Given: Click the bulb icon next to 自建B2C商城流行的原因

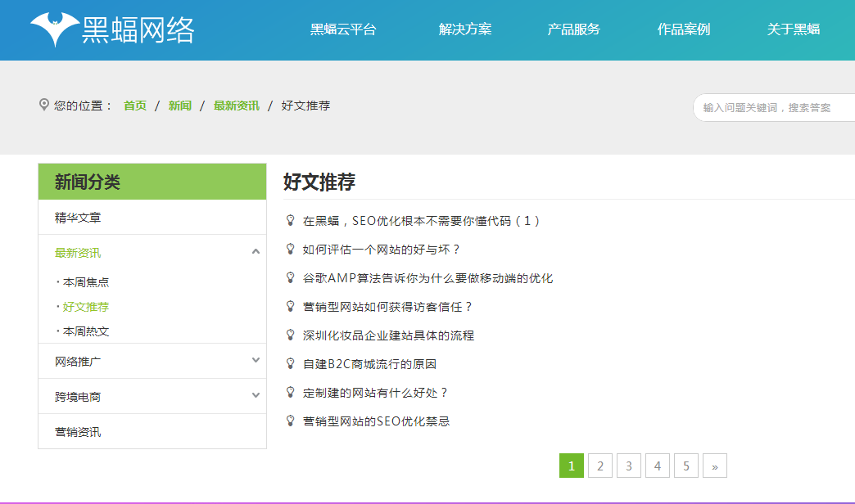Looking at the screenshot, I should [288, 363].
